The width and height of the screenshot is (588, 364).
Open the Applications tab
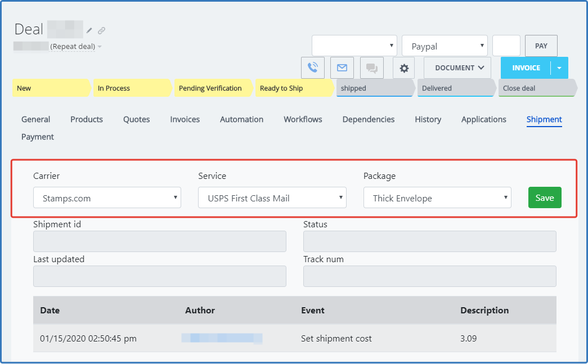tap(484, 119)
